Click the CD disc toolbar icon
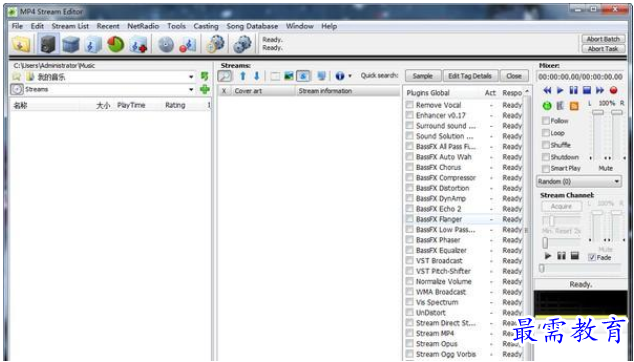634x362 pixels. pyautogui.click(x=166, y=44)
